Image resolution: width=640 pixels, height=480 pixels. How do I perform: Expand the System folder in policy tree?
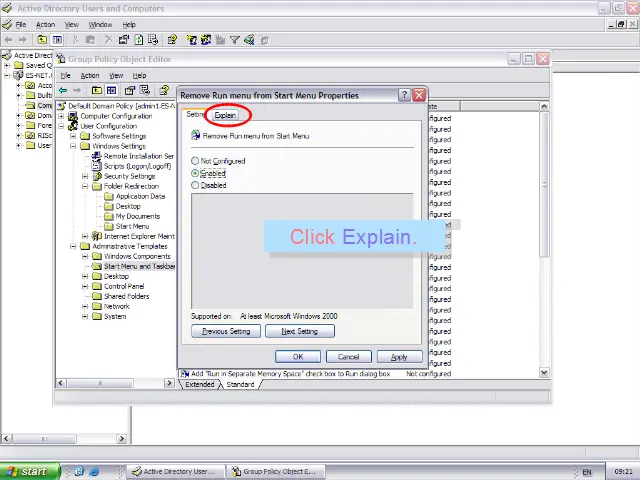pyautogui.click(x=85, y=316)
